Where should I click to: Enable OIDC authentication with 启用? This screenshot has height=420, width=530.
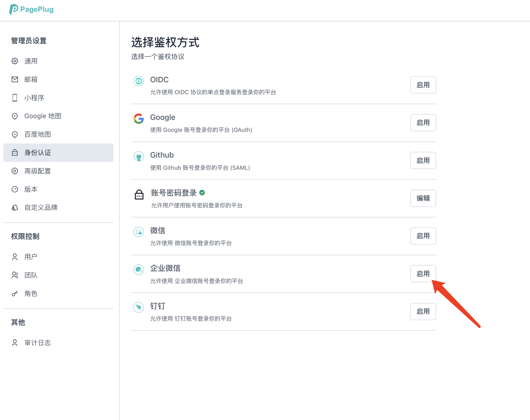423,85
